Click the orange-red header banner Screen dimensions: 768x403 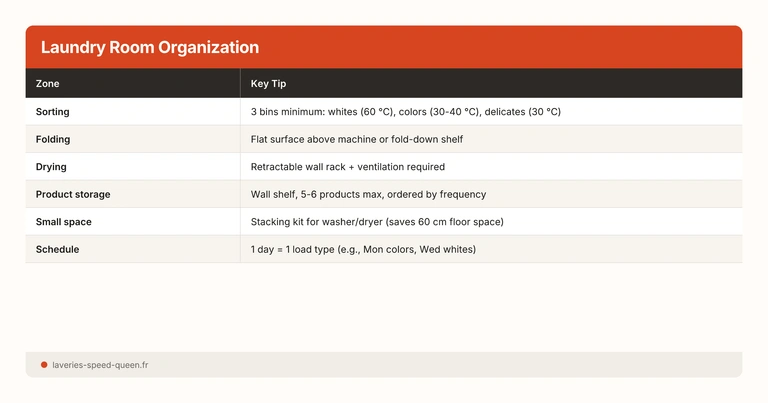pyautogui.click(x=550, y=47)
